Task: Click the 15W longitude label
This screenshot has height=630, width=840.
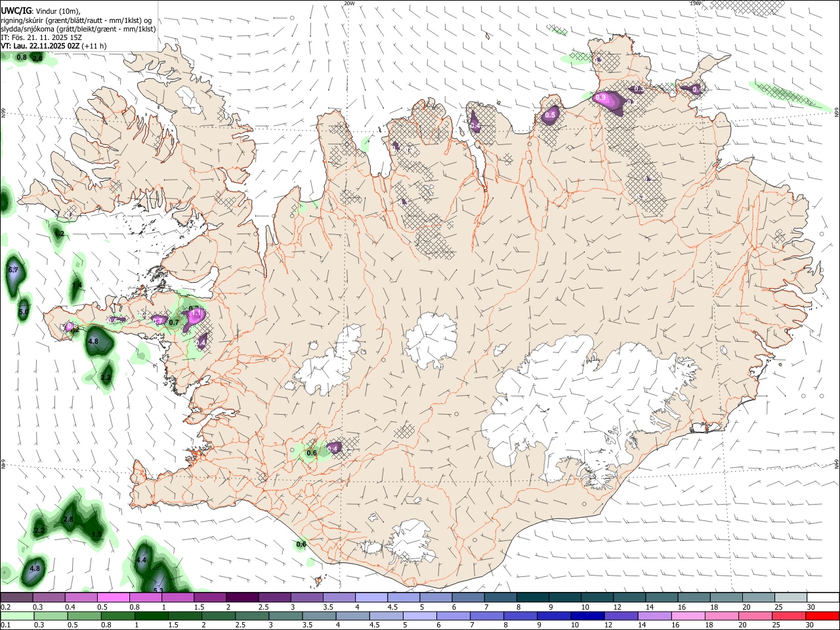Action: (694, 3)
